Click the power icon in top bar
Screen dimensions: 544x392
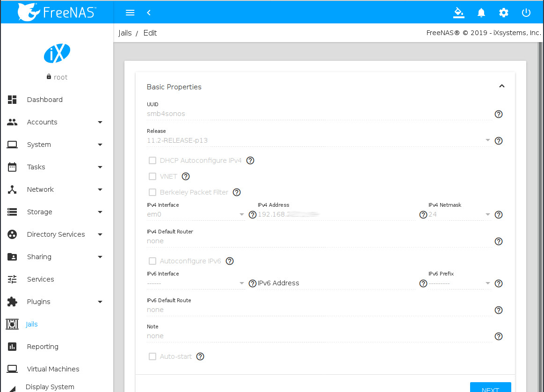click(526, 13)
